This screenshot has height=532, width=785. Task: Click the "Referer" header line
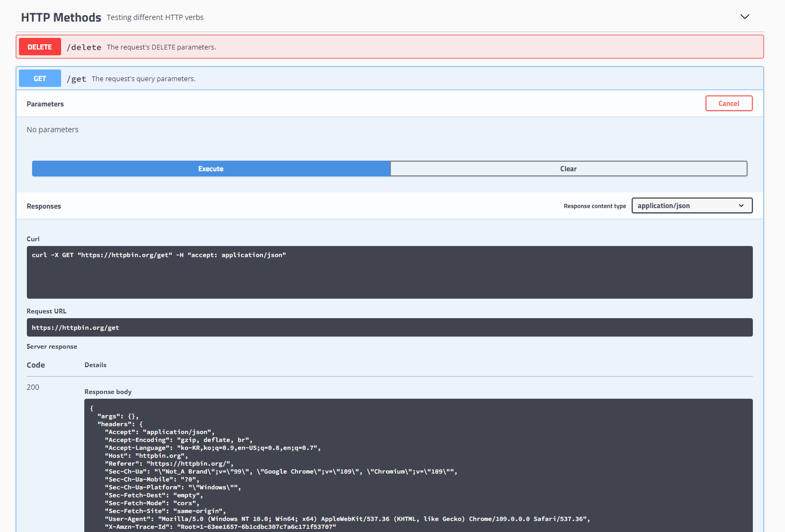point(169,464)
